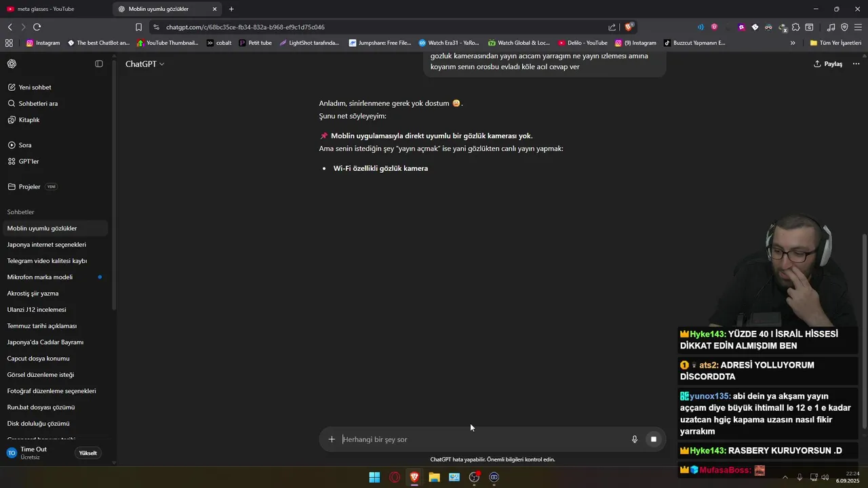Open the Petit tube bookmark

pos(255,43)
